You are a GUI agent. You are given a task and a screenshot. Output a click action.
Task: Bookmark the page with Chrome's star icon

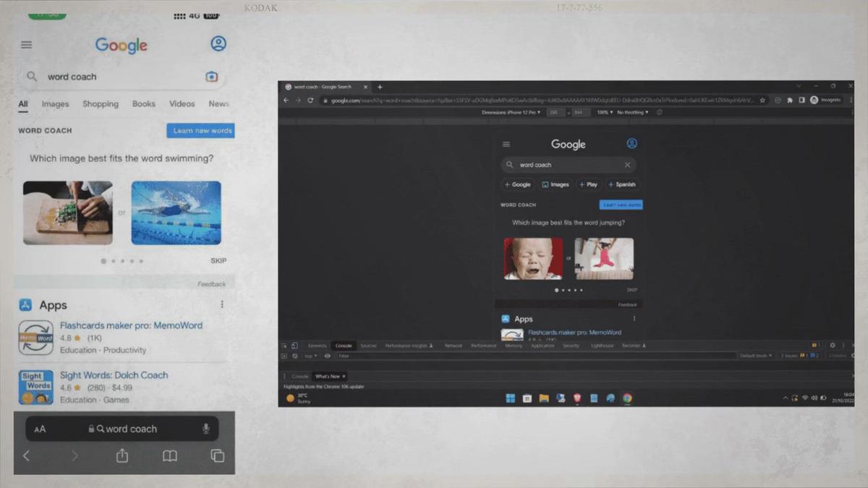(763, 100)
